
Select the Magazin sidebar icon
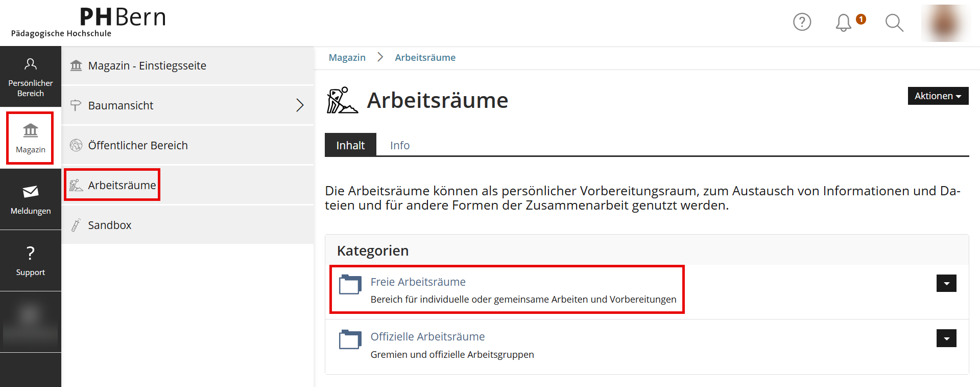(31, 138)
